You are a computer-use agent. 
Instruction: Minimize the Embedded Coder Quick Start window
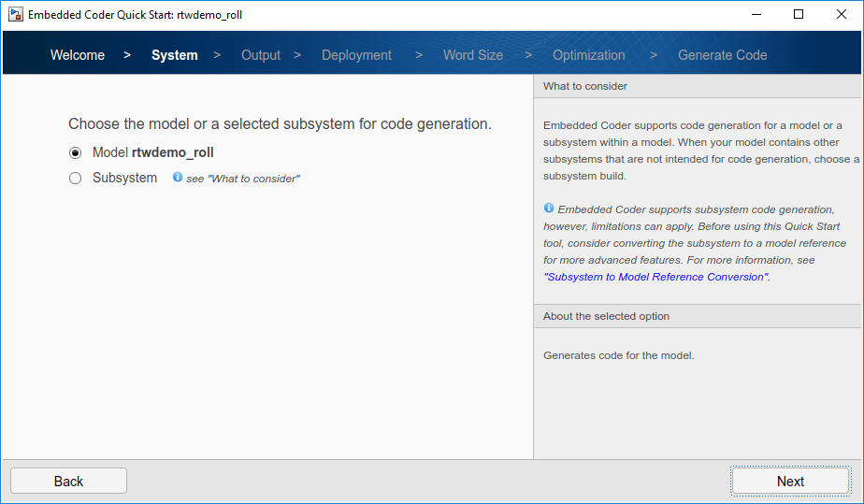(x=756, y=15)
